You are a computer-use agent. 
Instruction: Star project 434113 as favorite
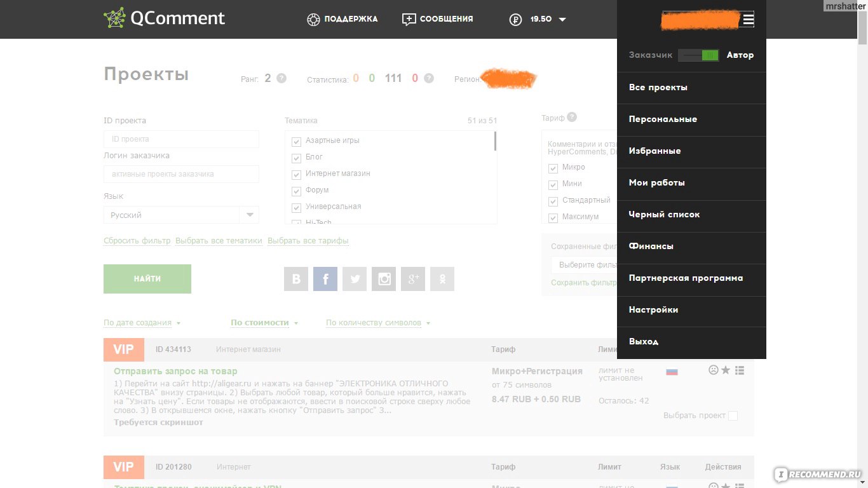coord(726,370)
